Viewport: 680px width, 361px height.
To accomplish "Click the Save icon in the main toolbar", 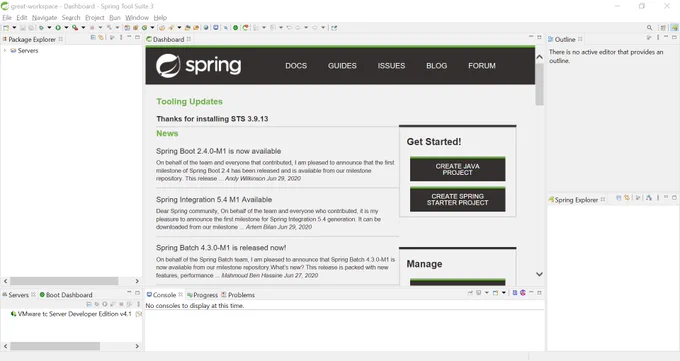I will coord(23,28).
